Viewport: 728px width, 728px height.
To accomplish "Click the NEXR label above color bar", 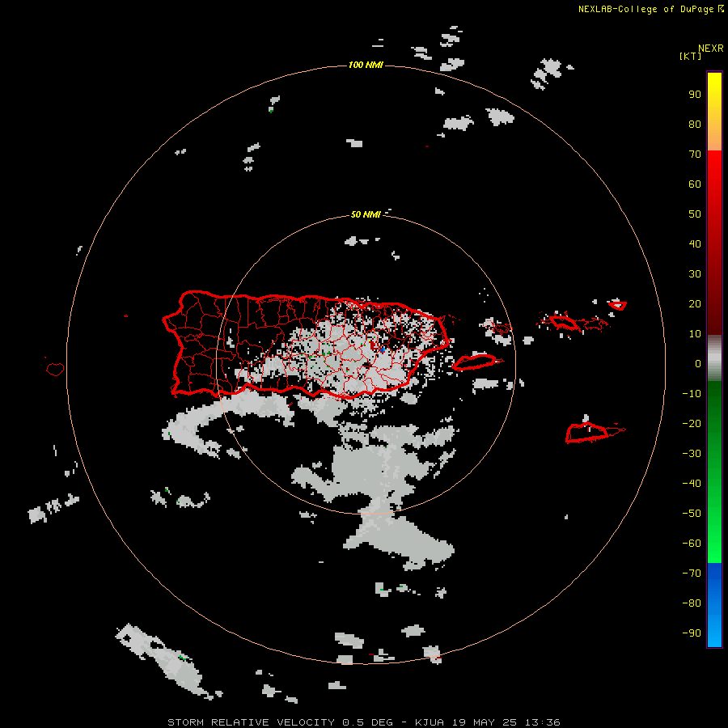I will tap(711, 49).
